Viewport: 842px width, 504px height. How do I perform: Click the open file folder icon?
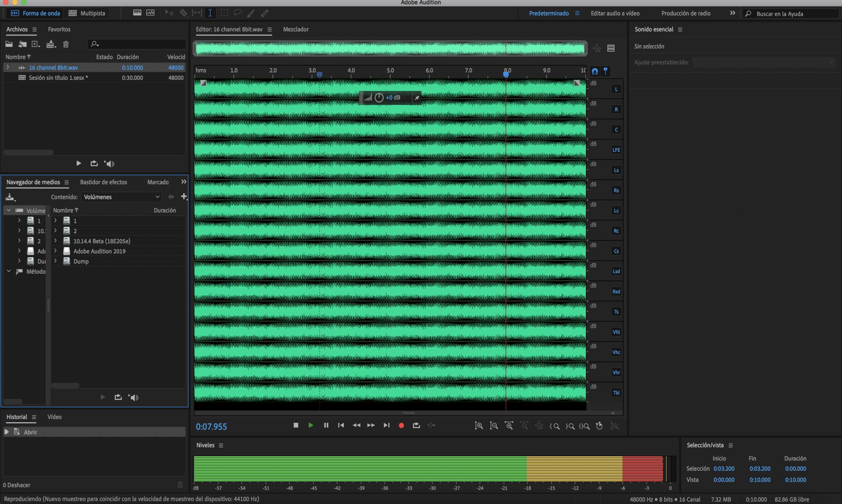[9, 44]
